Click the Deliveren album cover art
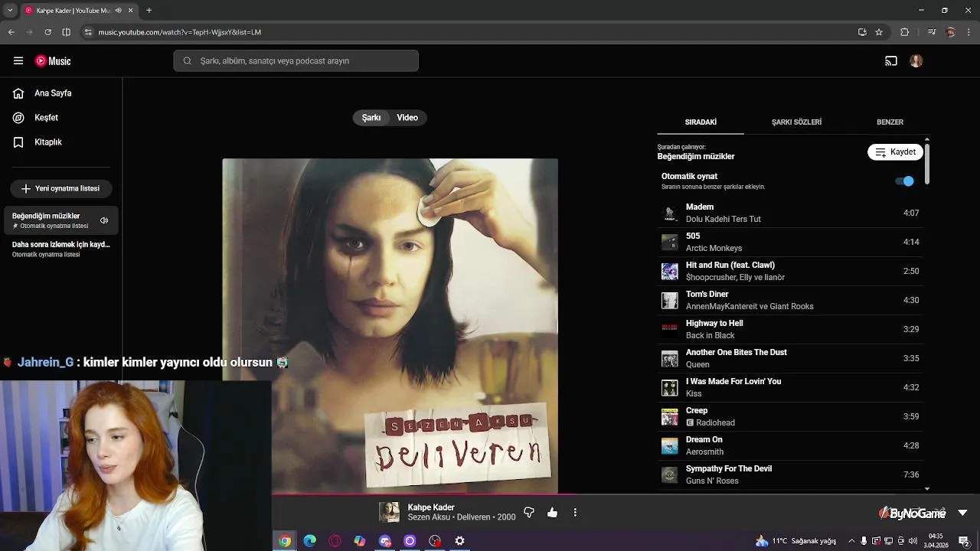This screenshot has height=551, width=980. coord(390,326)
